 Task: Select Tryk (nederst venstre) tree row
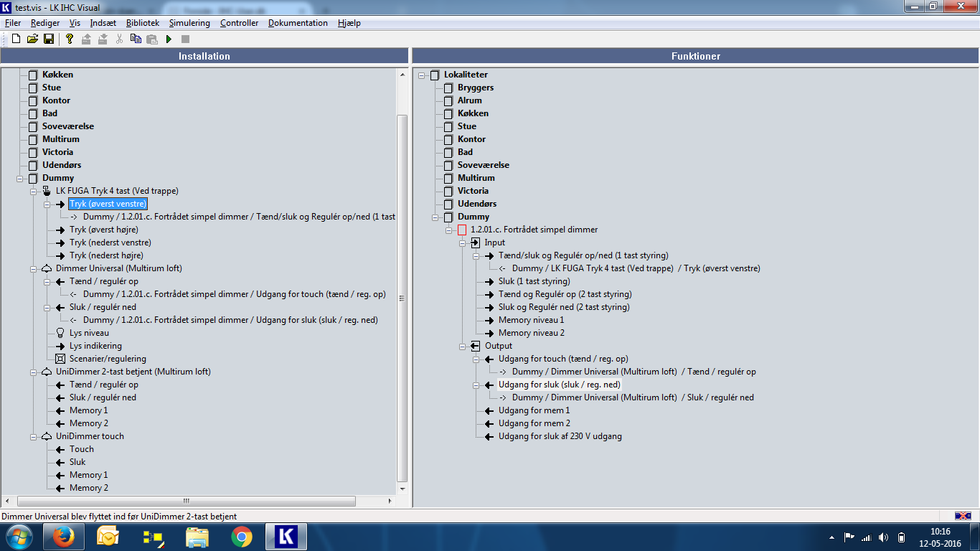(x=110, y=242)
